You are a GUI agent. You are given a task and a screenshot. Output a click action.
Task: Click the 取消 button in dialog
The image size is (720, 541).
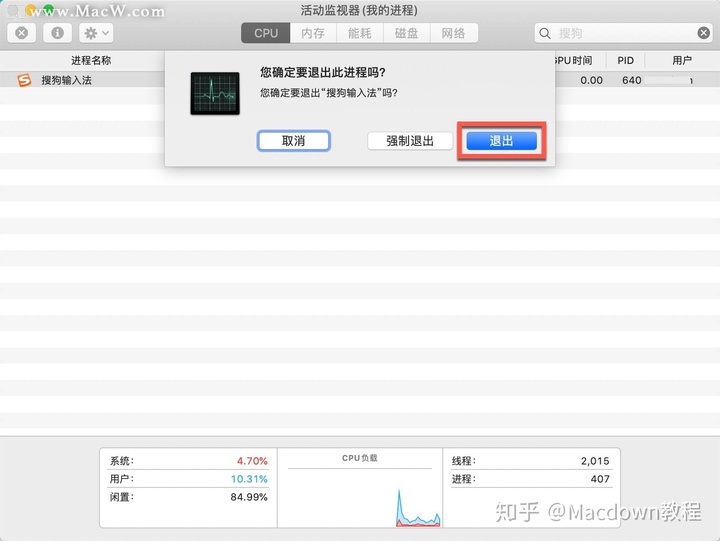(x=293, y=141)
